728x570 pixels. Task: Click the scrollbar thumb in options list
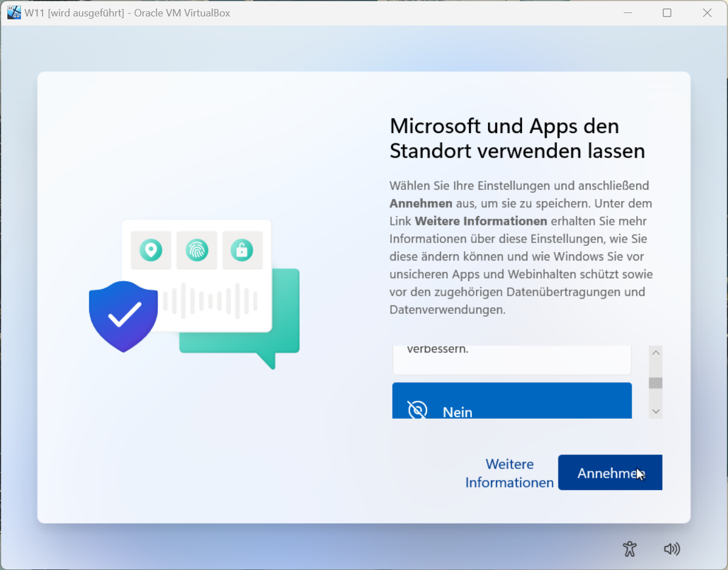click(x=656, y=383)
